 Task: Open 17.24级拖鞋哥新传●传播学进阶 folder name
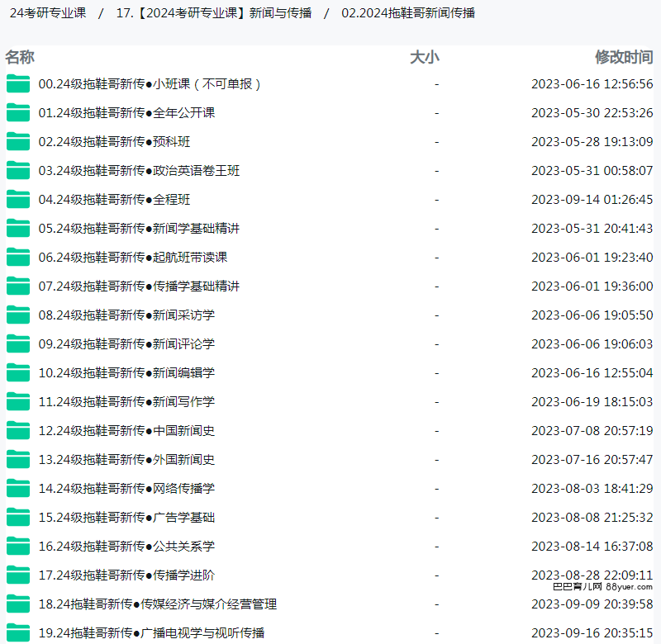126,575
